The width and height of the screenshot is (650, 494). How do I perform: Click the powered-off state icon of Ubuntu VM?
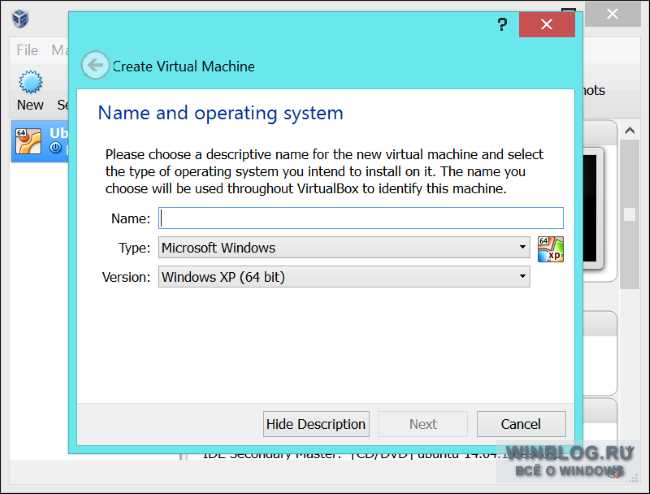(x=56, y=148)
